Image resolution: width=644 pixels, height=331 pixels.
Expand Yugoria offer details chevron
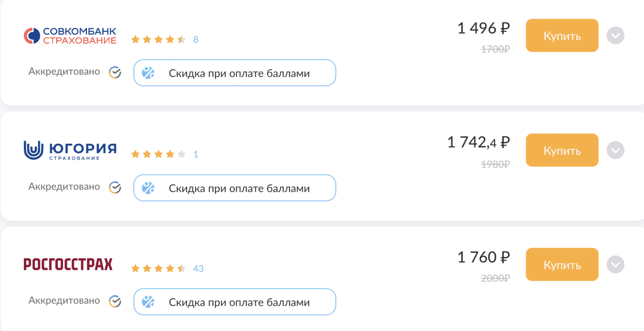(615, 150)
